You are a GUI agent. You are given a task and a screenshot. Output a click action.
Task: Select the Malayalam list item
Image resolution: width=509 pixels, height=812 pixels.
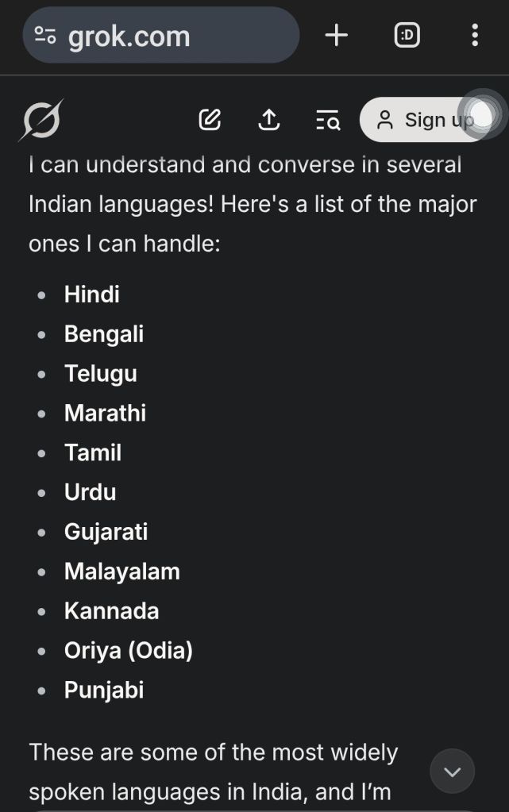click(122, 571)
